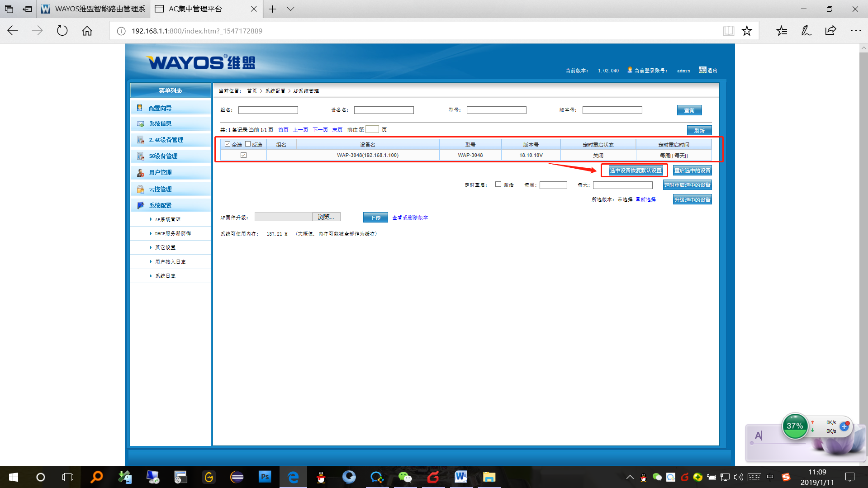Screen dimensions: 868x488
Task: Open Photoshop from the taskbar
Action: point(265,477)
